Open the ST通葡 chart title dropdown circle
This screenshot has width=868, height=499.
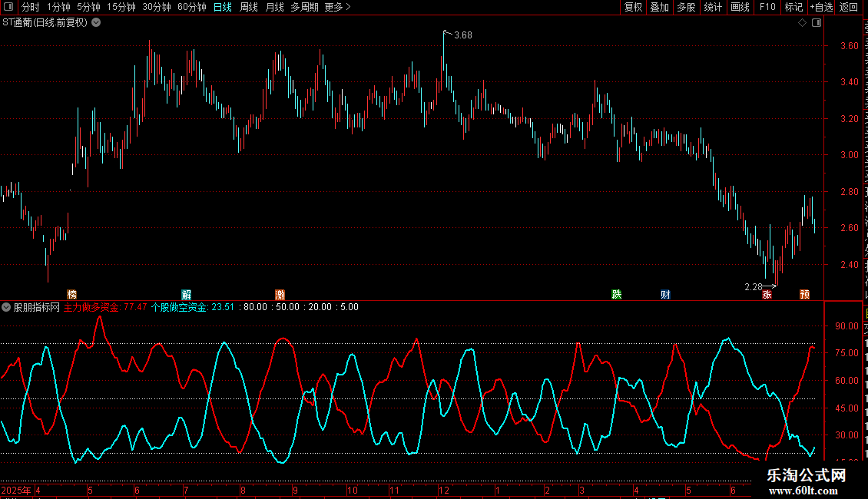pyautogui.click(x=96, y=23)
